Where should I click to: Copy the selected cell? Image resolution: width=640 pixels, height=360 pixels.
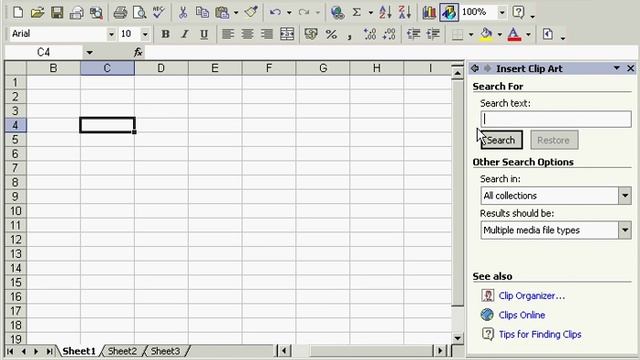tap(202, 13)
